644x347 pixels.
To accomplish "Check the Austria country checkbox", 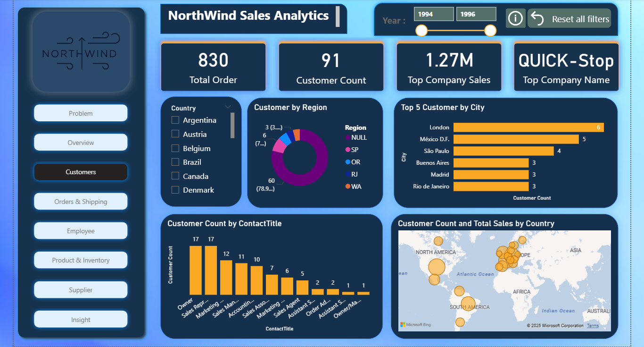I will coord(175,134).
